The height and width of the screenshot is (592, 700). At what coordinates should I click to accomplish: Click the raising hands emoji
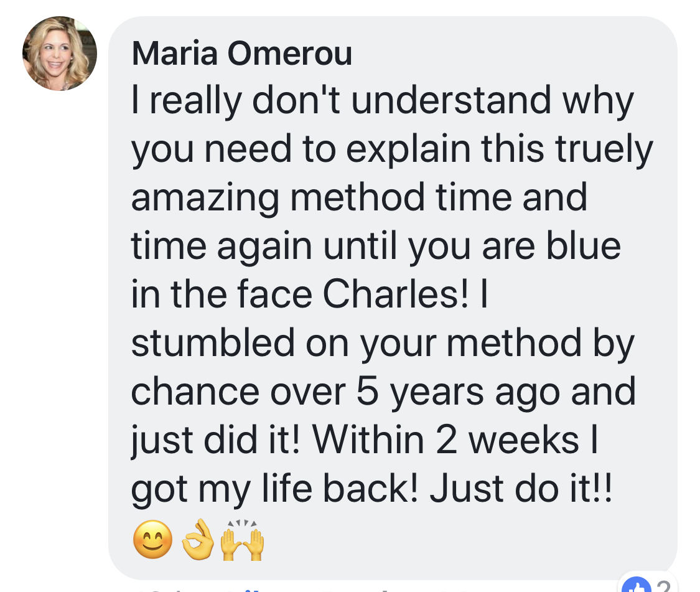click(x=243, y=539)
